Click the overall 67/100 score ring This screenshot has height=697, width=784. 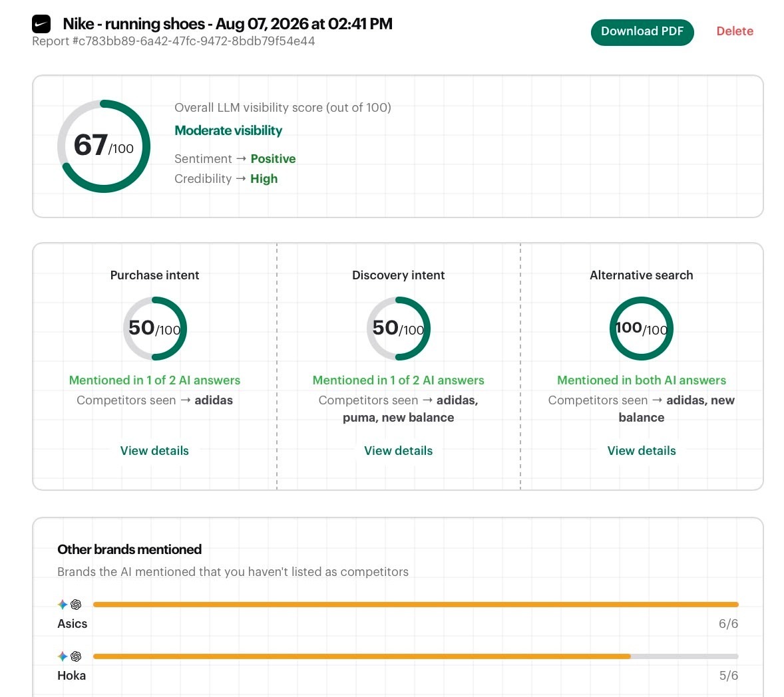[x=104, y=146]
